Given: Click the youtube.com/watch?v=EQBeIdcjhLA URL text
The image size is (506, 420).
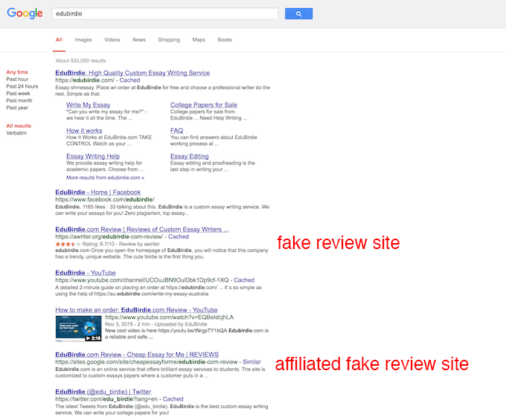Looking at the screenshot, I should (x=169, y=317).
